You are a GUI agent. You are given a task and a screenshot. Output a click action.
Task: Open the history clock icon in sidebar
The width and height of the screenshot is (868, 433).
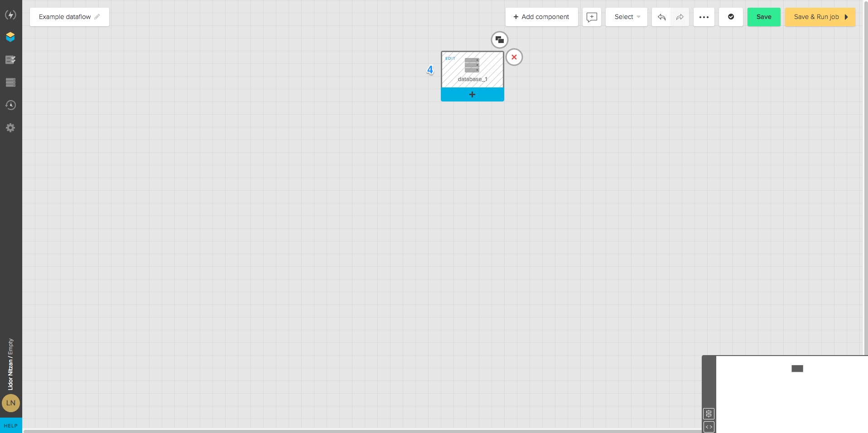10,105
